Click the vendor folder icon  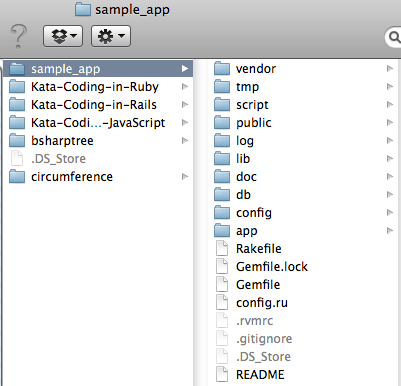pyautogui.click(x=222, y=69)
